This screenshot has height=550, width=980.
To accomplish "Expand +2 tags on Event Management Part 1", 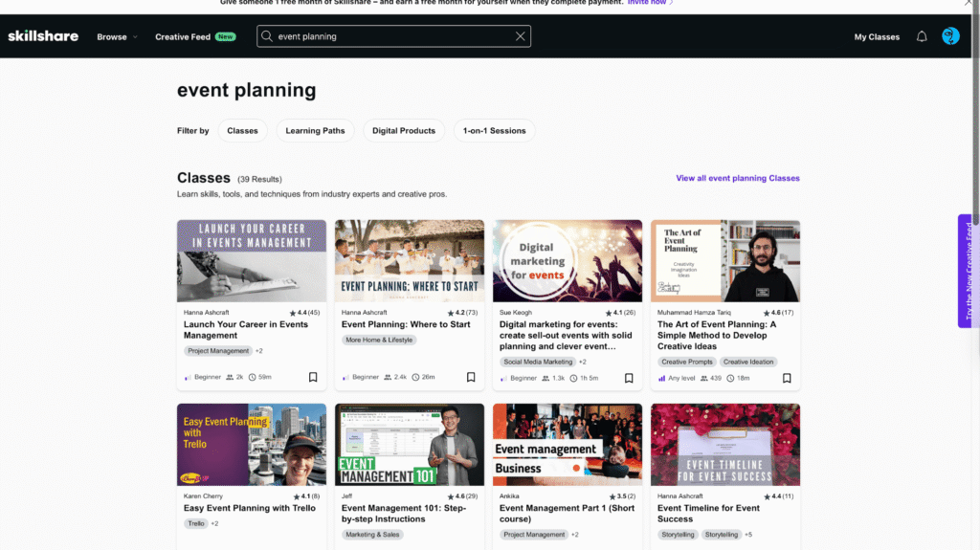I will pyautogui.click(x=575, y=535).
